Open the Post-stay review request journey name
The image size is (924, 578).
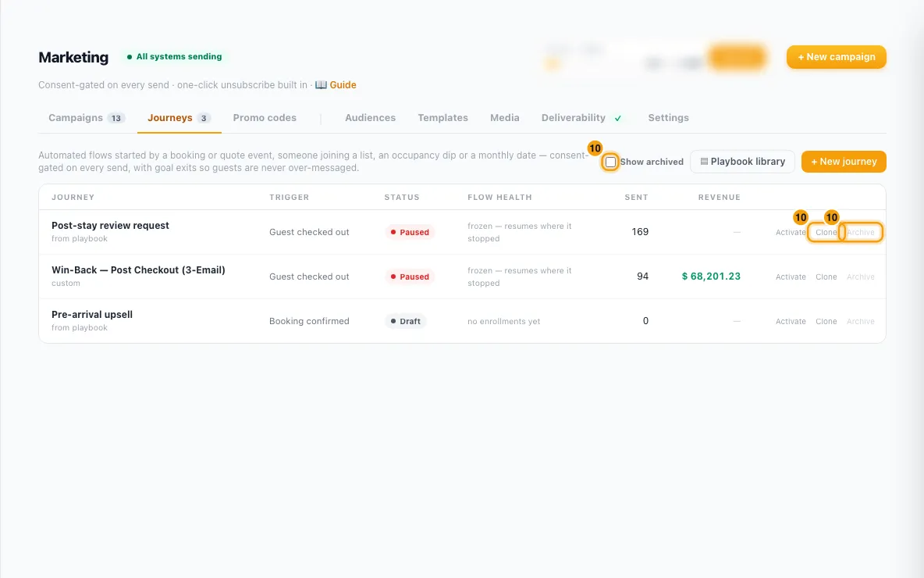pyautogui.click(x=110, y=225)
